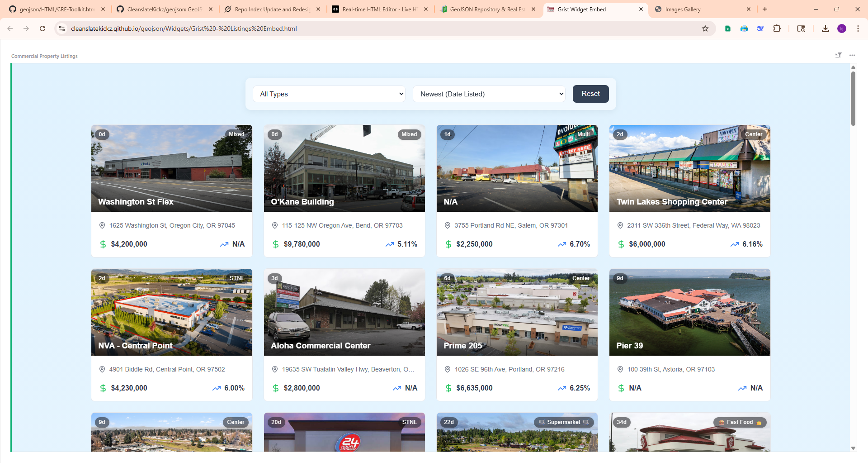Click the Aloha Commercial Center image
This screenshot has width=868, height=467.
[344, 312]
